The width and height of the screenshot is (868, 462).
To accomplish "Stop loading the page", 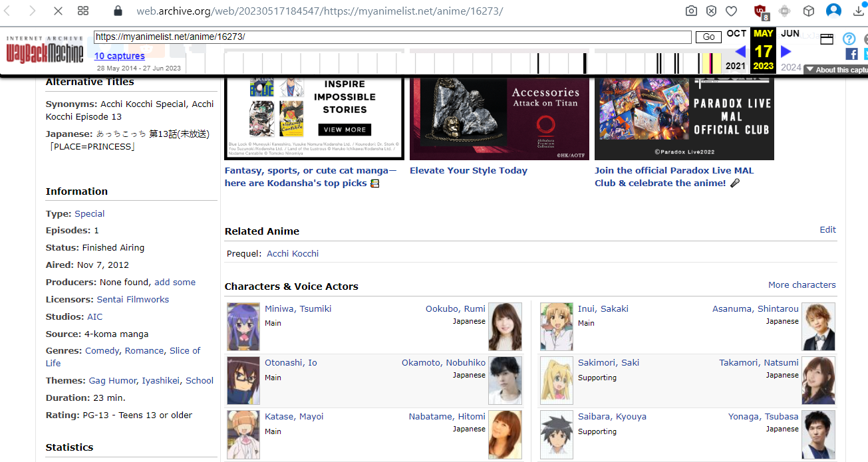I will tap(57, 11).
